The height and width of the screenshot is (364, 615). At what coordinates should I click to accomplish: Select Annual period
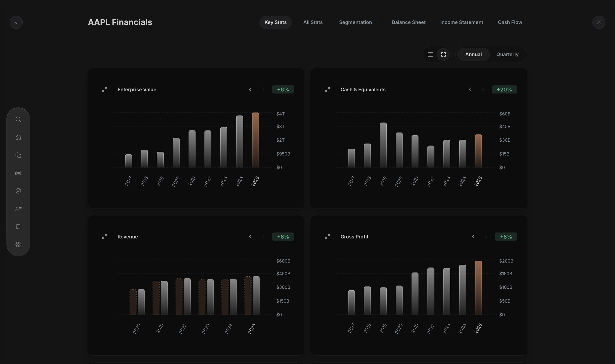474,55
